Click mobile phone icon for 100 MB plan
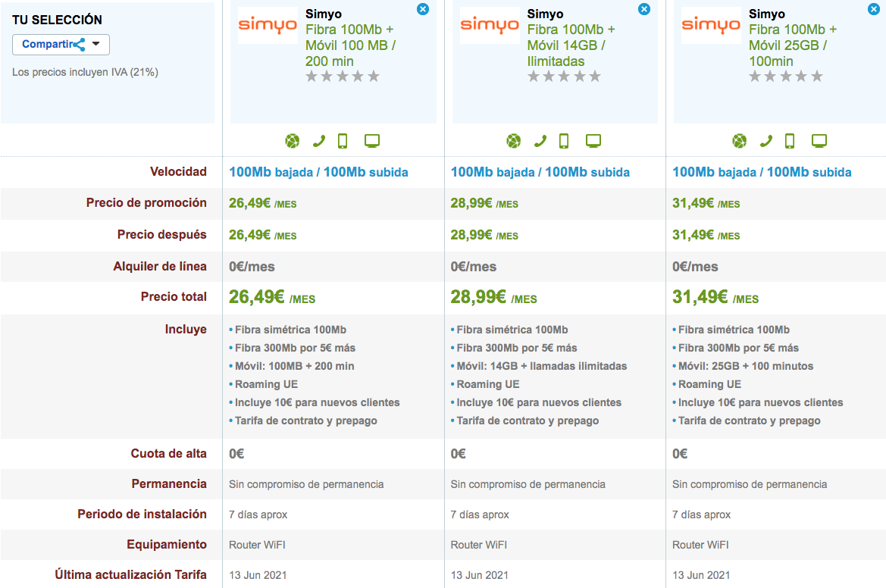Screen dimensions: 886x588 pos(343,141)
